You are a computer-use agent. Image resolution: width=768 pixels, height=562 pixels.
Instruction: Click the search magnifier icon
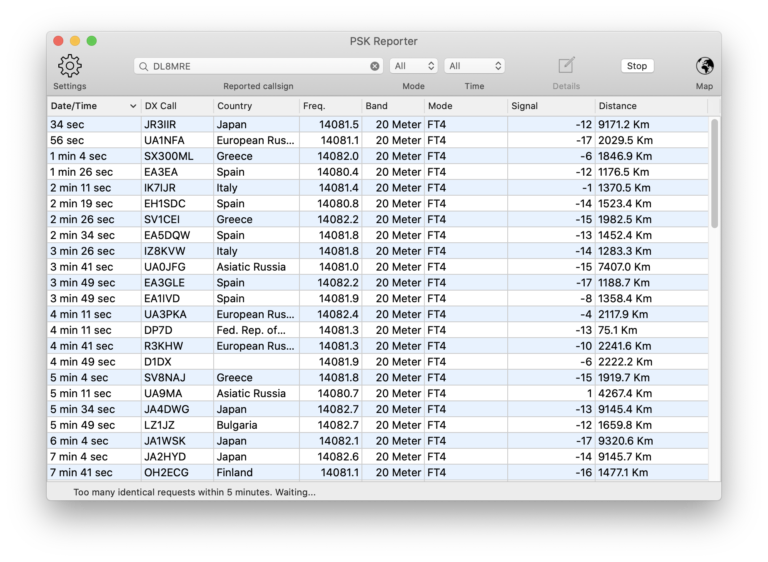tap(143, 66)
